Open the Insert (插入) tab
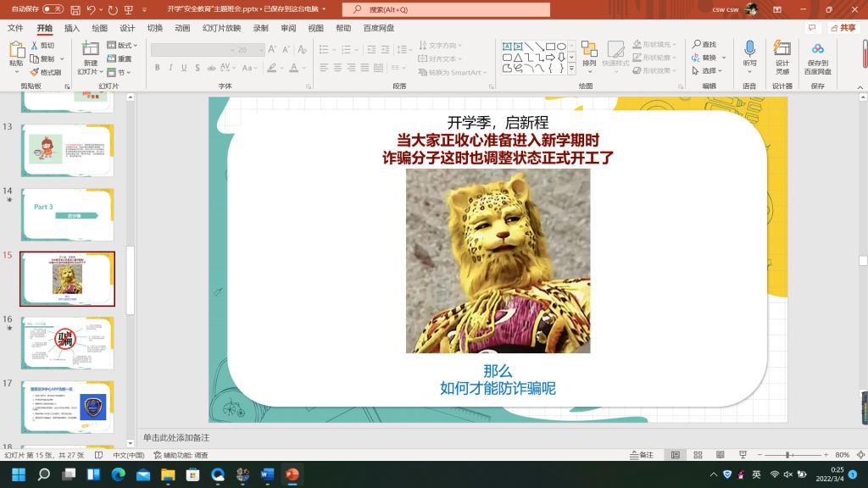Screen dimensions: 868x488 (72, 28)
